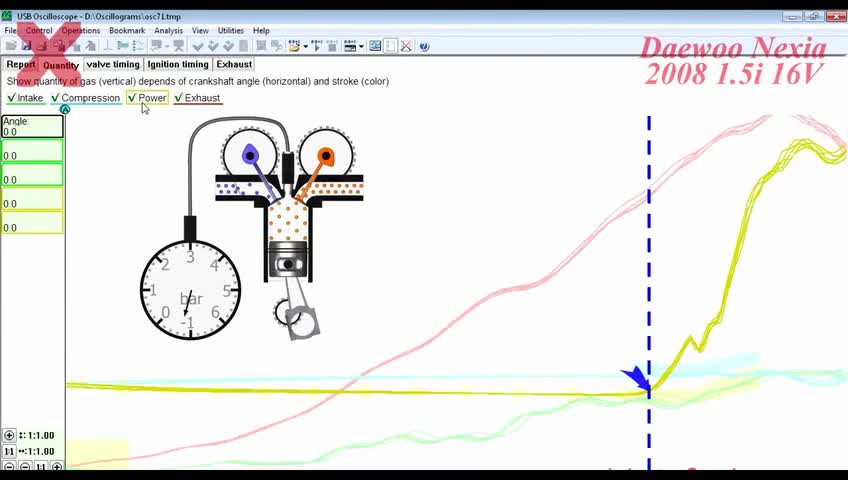This screenshot has height=480, width=848.
Task: Click the dark panel layout toolbar icon
Action: tap(350, 46)
